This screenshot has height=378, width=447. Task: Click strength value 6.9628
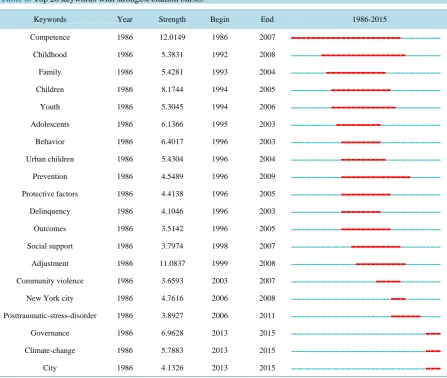[x=172, y=333]
